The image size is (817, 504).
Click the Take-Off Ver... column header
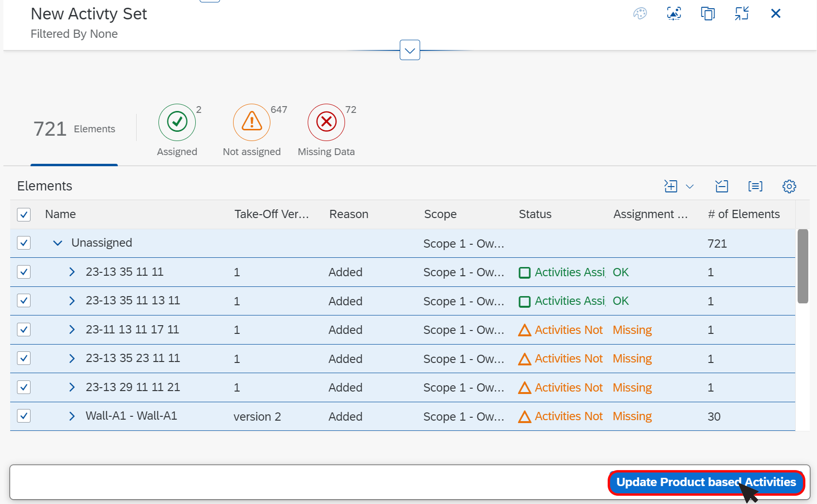[x=271, y=214]
